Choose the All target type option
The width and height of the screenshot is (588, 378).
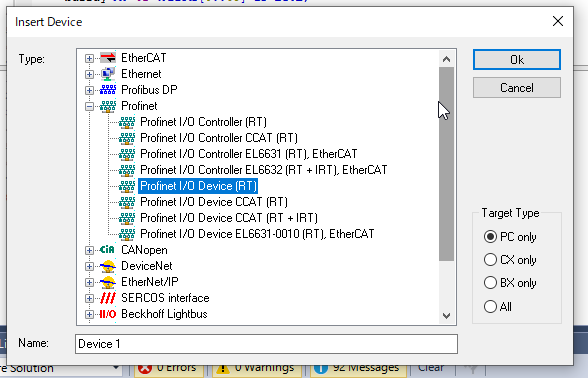498,307
